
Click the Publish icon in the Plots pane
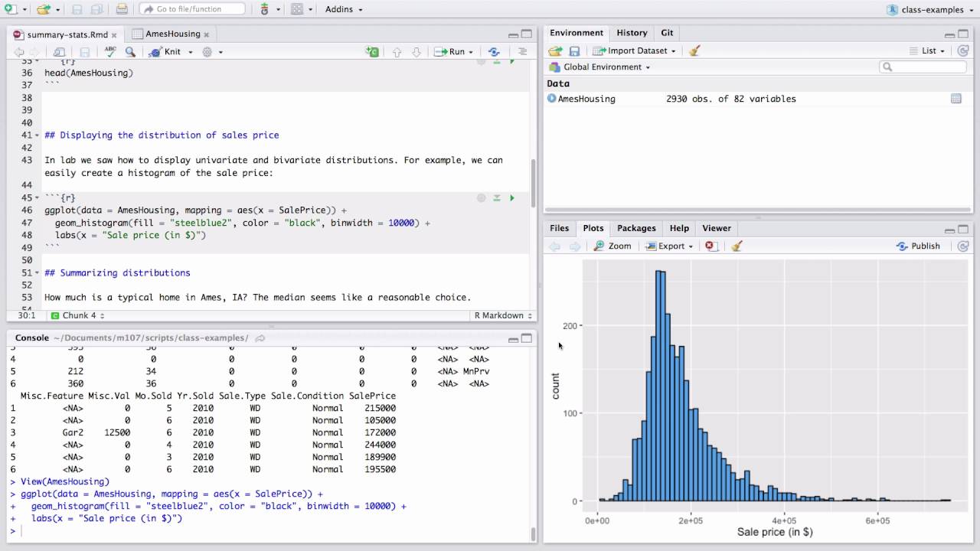coord(918,246)
